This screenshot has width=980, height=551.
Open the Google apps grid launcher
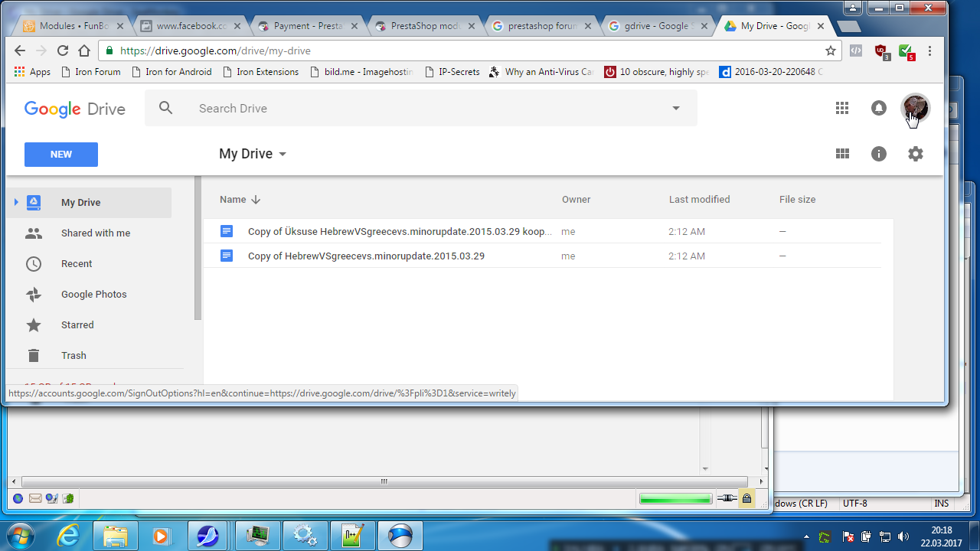click(842, 108)
